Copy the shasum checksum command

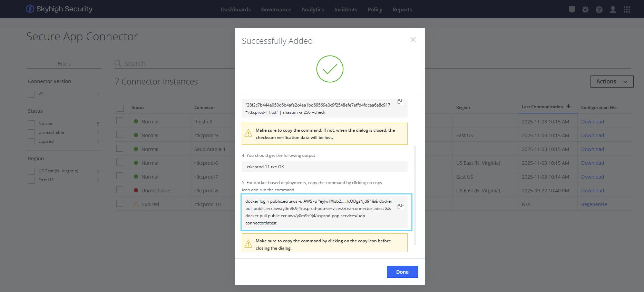(401, 102)
